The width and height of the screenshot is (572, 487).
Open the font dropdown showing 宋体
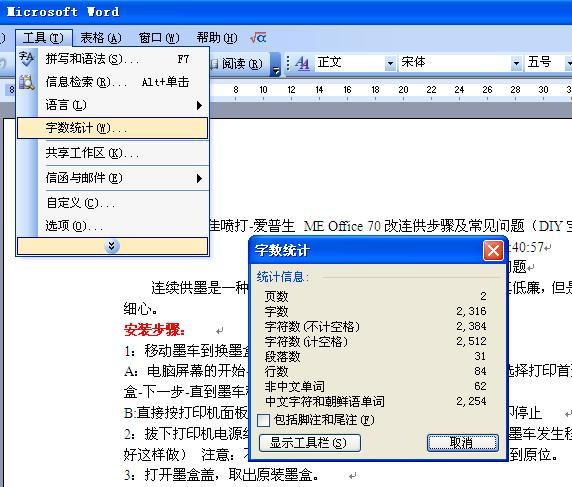(516, 63)
